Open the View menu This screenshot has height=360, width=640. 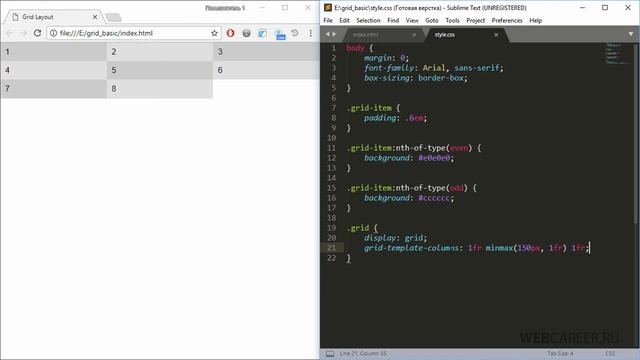pyautogui.click(x=412, y=20)
